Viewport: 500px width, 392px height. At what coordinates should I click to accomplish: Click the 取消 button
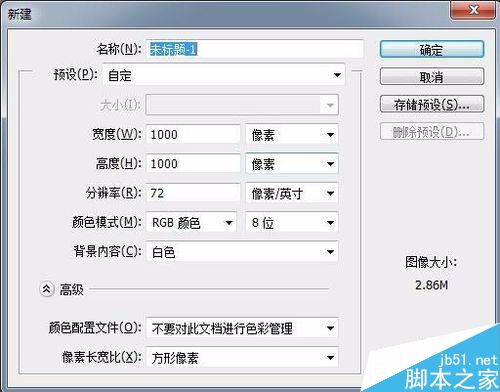click(432, 77)
